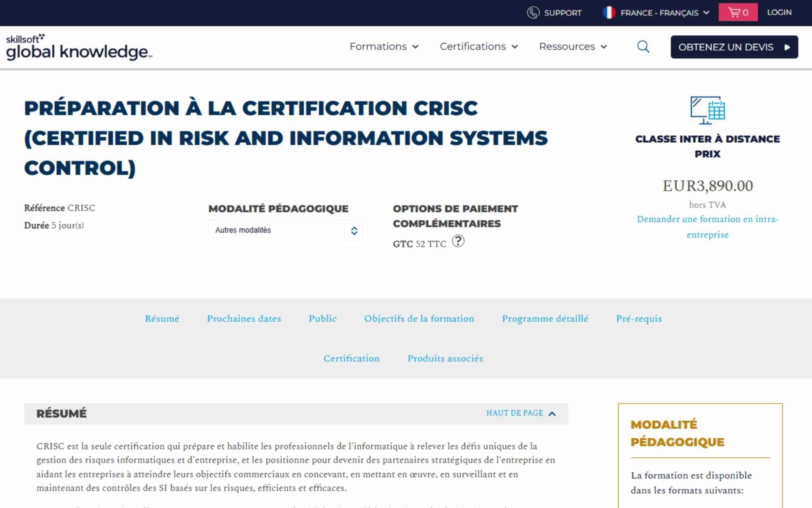
Task: Click the Préparation à la certification CRISC title
Action: coord(285,138)
